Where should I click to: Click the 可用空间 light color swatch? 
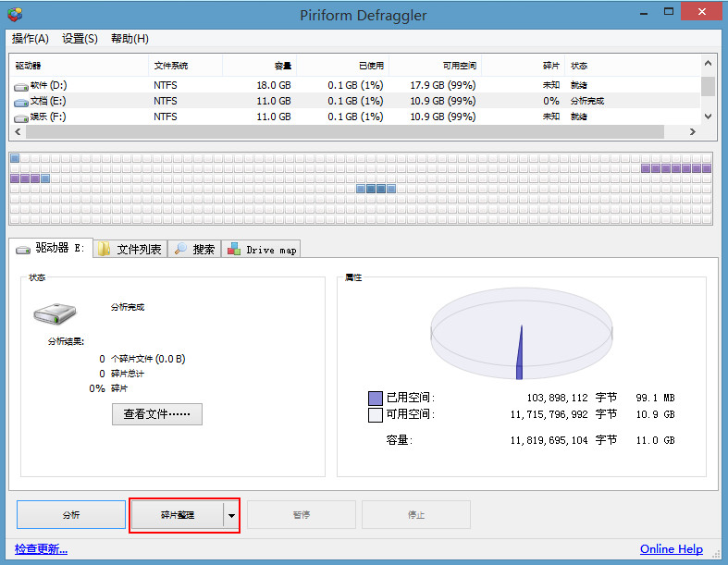pos(376,414)
